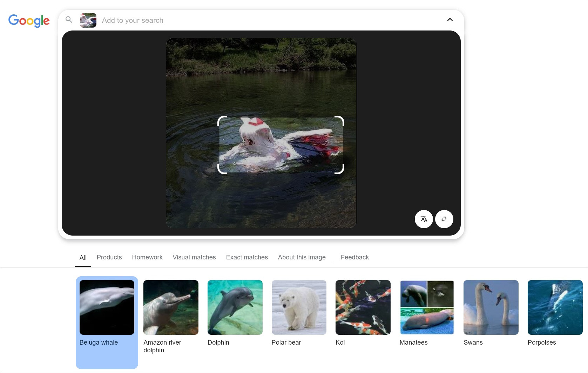Screen dimensions: 588x373
Task: Open the About this image tab
Action: pyautogui.click(x=302, y=257)
